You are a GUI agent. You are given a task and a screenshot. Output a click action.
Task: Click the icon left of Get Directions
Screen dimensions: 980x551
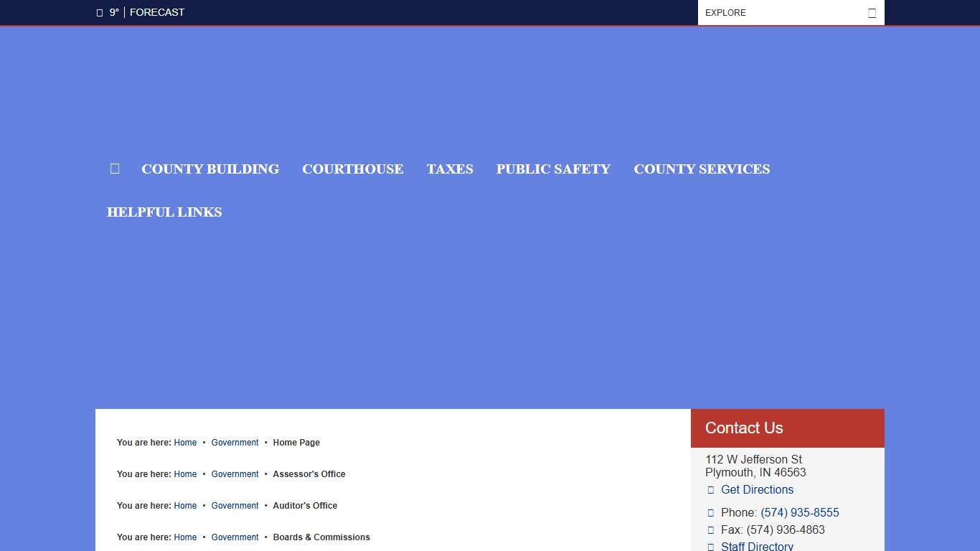coord(711,490)
